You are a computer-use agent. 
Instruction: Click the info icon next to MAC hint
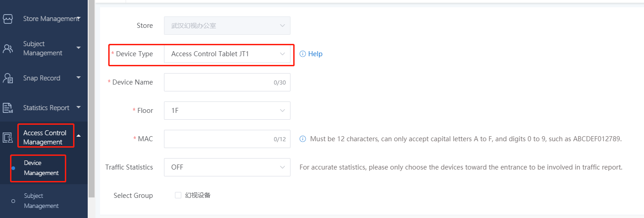tap(302, 139)
